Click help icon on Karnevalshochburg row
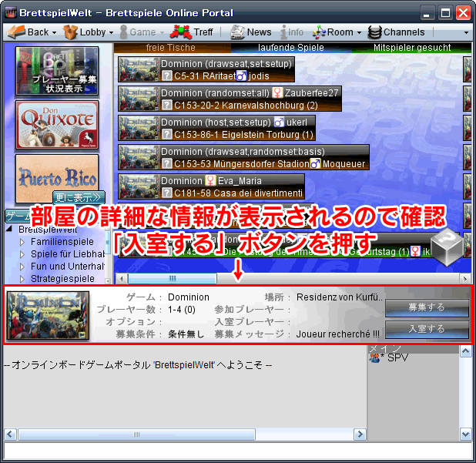476x463 pixels. [166, 105]
